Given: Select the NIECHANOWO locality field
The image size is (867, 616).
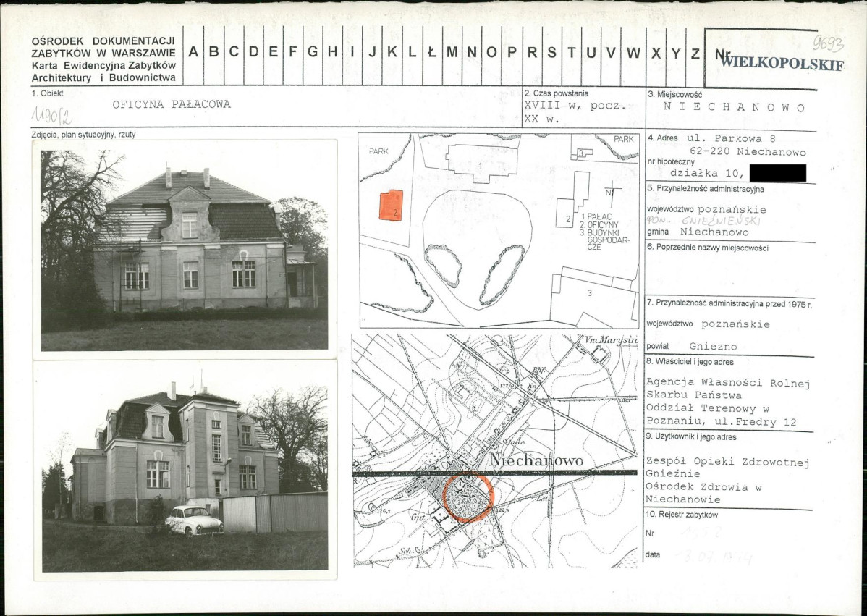Looking at the screenshot, I should (734, 107).
